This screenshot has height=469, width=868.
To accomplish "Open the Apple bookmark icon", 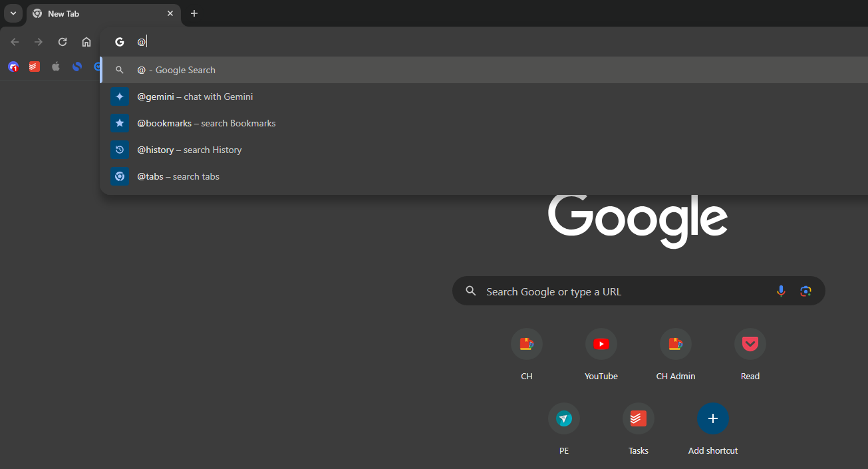I will 56,67.
